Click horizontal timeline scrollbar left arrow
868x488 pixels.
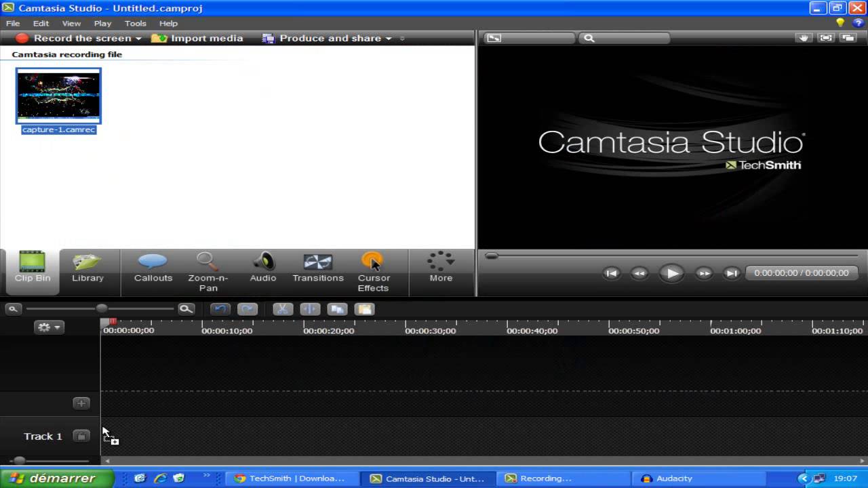pyautogui.click(x=106, y=461)
